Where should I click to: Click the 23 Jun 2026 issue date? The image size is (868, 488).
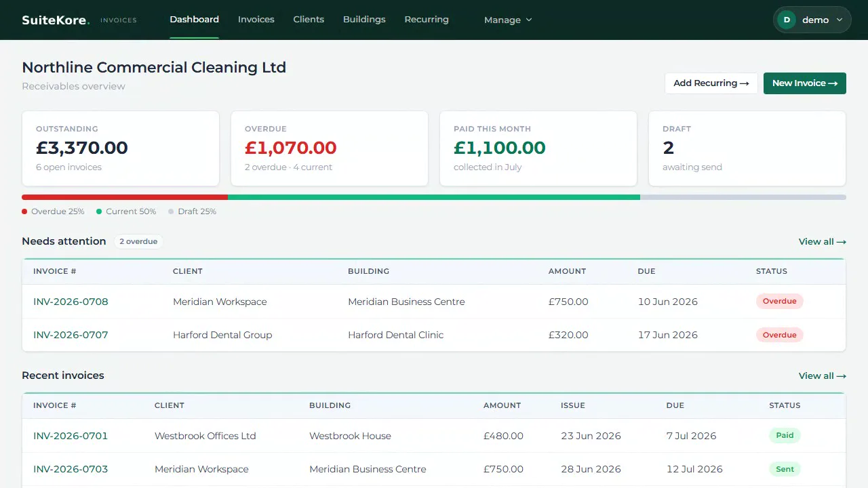[x=591, y=436]
